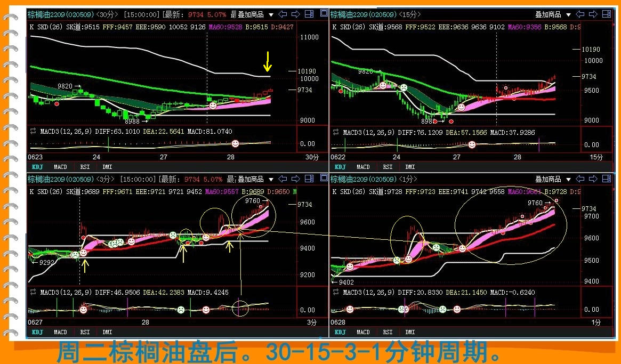Select DMI tab in 15分 panel
Viewport: 621px width, 364px height.
410,167
